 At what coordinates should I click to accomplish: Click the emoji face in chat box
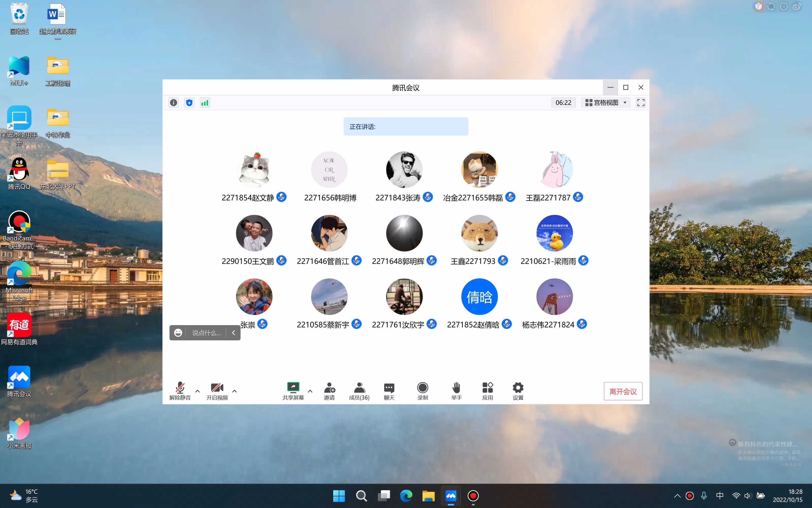pyautogui.click(x=178, y=333)
